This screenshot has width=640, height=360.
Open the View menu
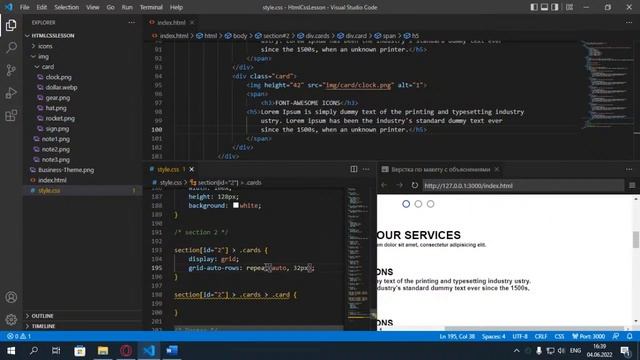[x=93, y=7]
